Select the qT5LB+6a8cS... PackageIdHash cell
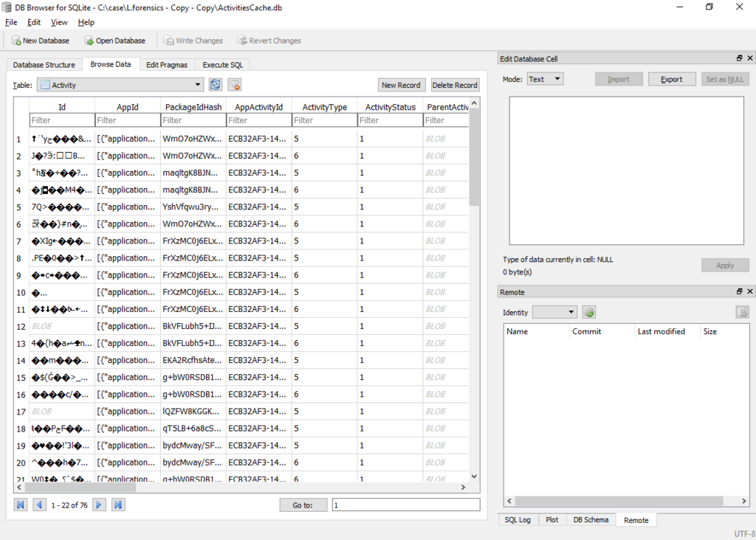756x540 pixels. 193,429
